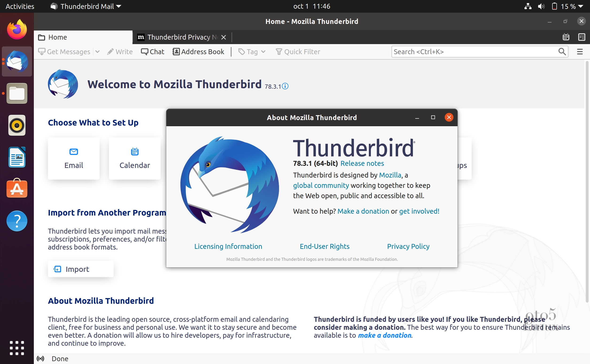Expand the Get Messages dropdown arrow

97,52
